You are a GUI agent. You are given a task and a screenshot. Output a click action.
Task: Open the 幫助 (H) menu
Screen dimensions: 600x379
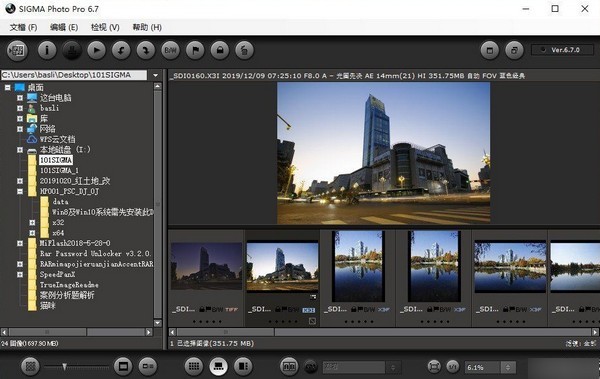[147, 28]
